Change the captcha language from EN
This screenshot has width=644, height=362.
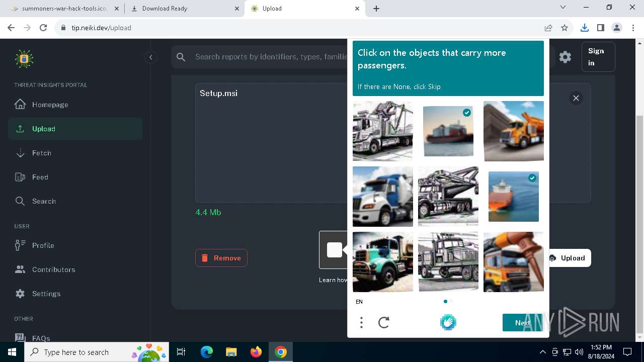click(x=359, y=302)
